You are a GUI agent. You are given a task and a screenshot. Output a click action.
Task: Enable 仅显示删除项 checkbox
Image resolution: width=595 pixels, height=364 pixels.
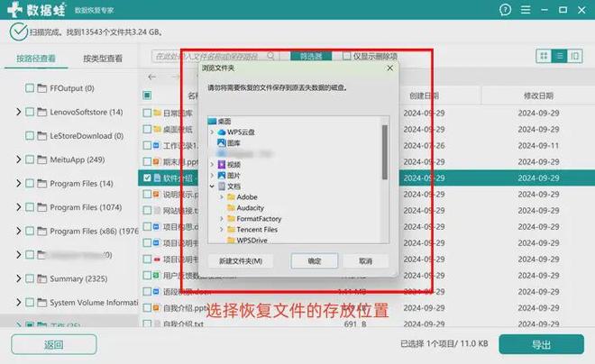[x=346, y=56]
